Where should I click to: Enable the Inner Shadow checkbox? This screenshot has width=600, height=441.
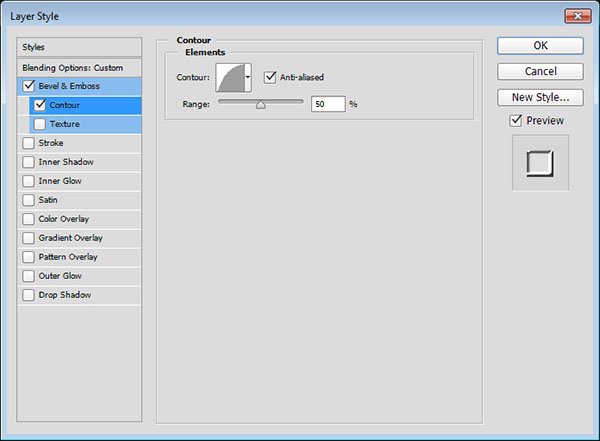click(28, 162)
